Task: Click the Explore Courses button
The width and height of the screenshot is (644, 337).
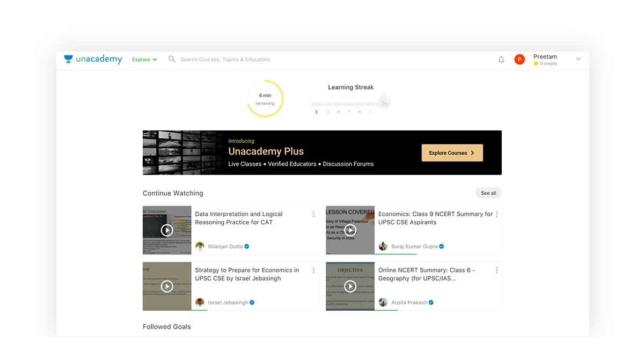Action: point(452,152)
